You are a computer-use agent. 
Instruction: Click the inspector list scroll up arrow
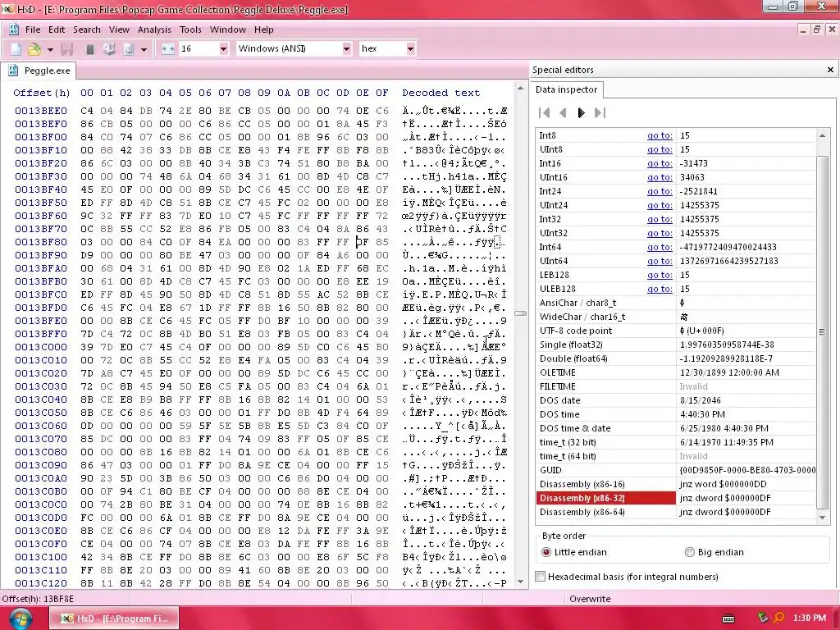pyautogui.click(x=822, y=135)
